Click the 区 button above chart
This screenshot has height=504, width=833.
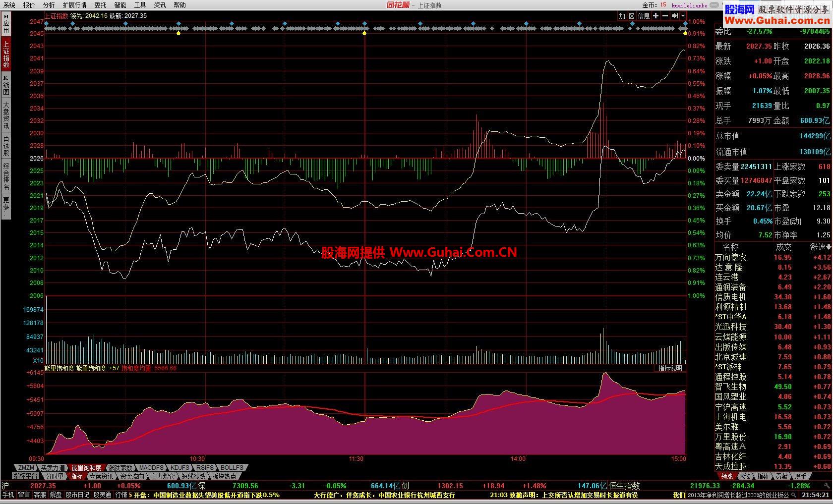point(632,16)
